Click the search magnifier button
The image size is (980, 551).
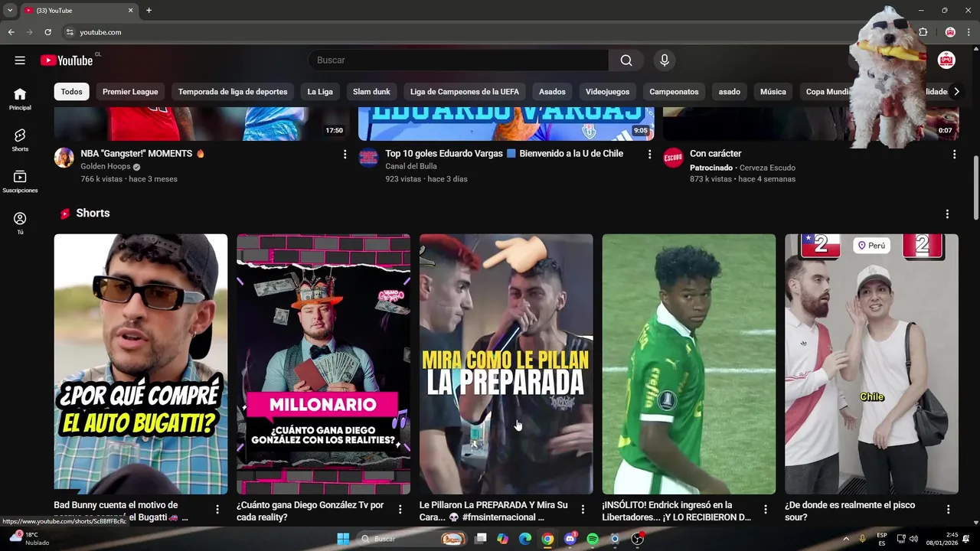[626, 60]
